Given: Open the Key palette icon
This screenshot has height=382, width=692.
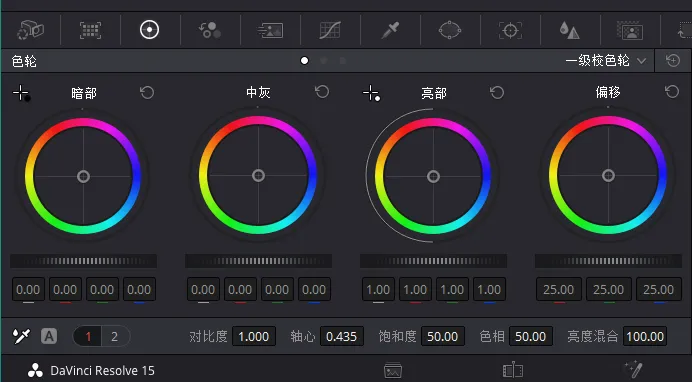Looking at the screenshot, I should [630, 30].
